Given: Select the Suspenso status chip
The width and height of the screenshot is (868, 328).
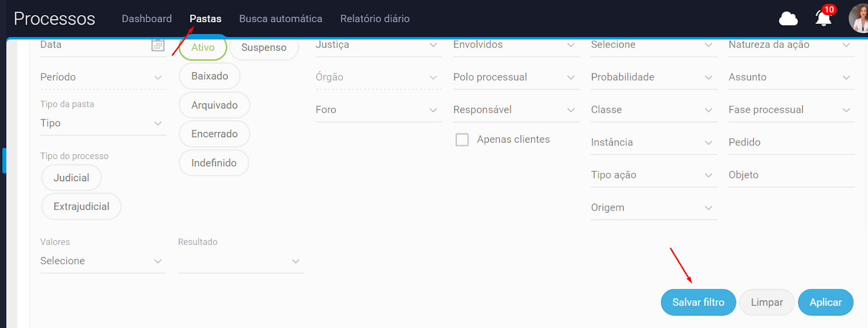Looking at the screenshot, I should 264,48.
